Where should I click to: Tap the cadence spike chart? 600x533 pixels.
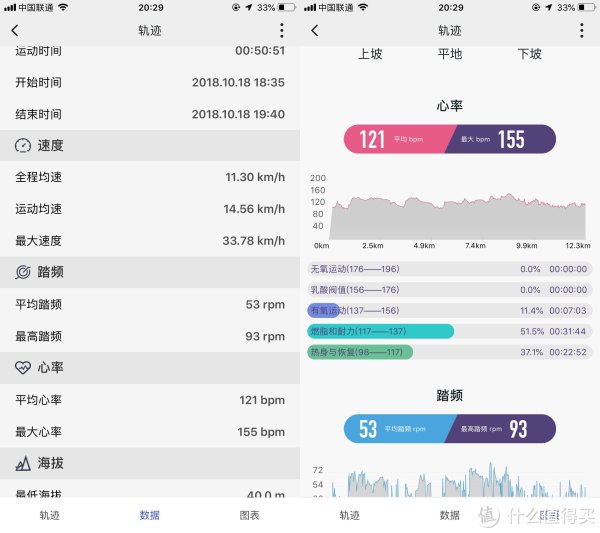pos(457,480)
